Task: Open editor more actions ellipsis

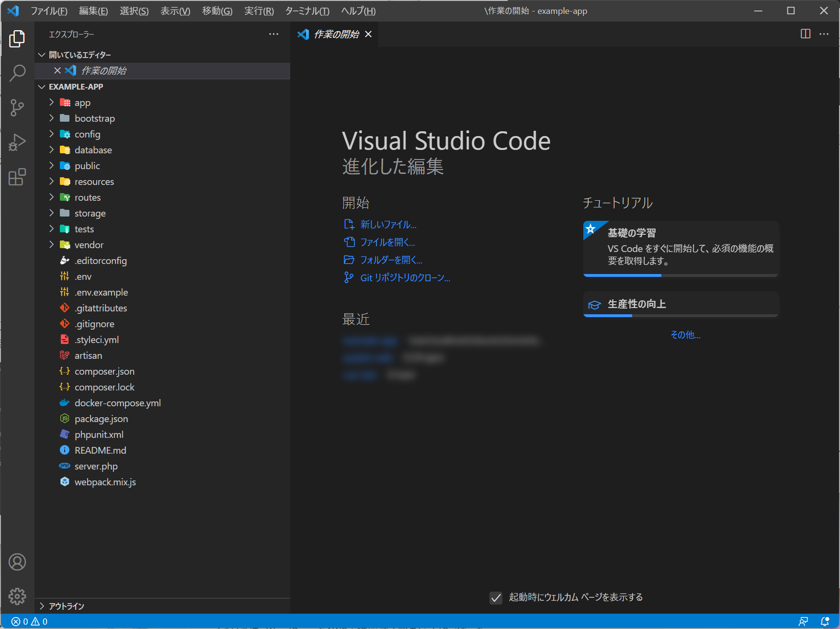Action: point(824,34)
